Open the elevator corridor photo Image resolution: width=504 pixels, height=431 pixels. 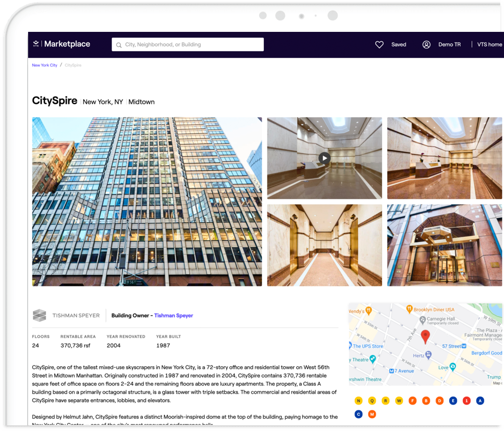tap(324, 245)
